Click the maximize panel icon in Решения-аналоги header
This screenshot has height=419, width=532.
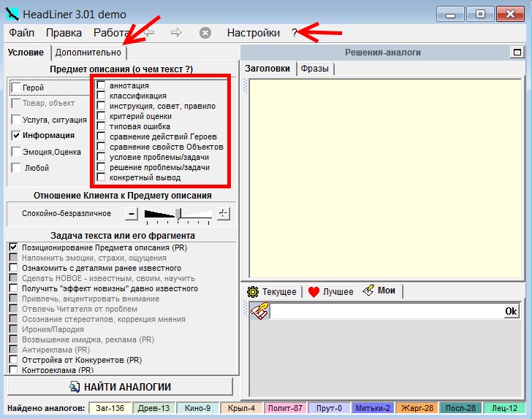point(517,53)
